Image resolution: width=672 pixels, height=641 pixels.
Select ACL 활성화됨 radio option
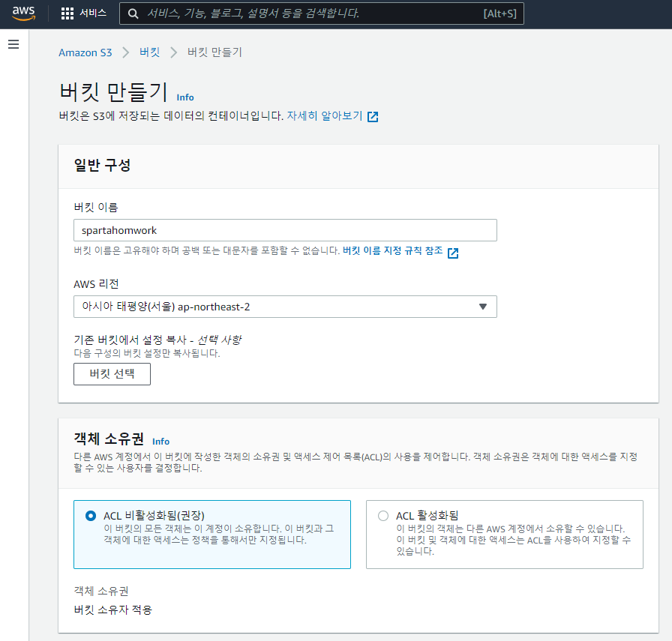pyautogui.click(x=383, y=516)
